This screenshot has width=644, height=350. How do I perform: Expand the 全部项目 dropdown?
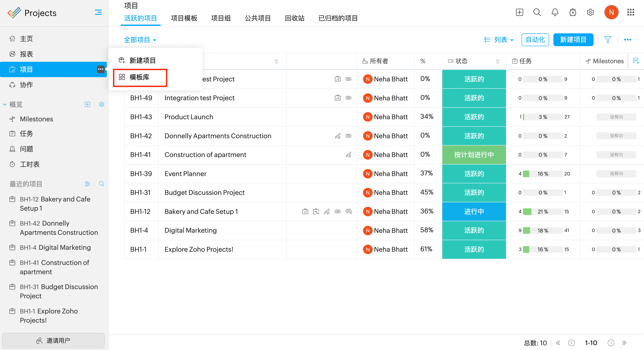point(140,40)
